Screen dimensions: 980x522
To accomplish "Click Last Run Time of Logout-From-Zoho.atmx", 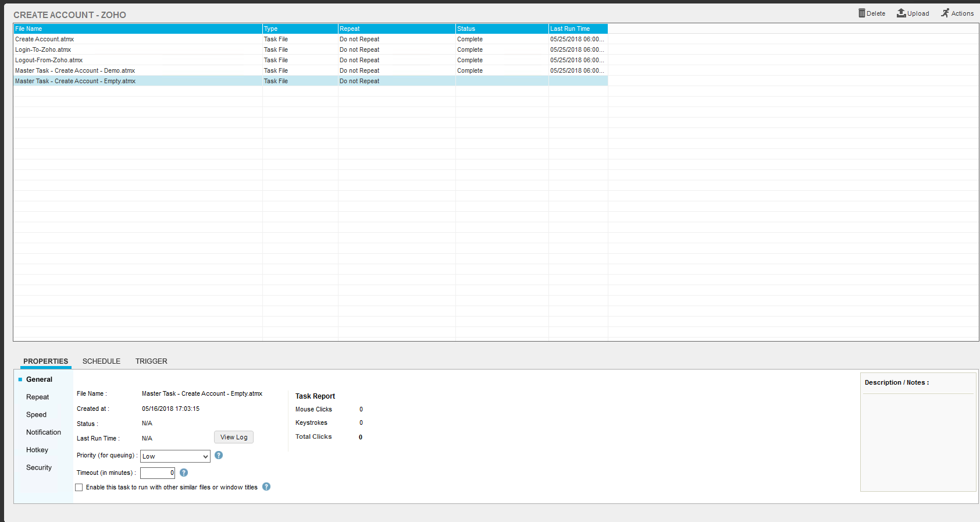I will pos(577,60).
